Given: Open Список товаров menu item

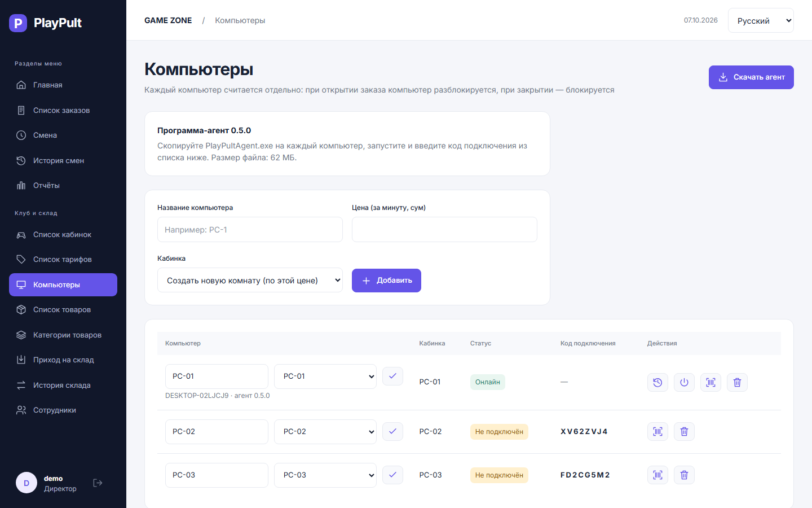Looking at the screenshot, I should (63, 310).
